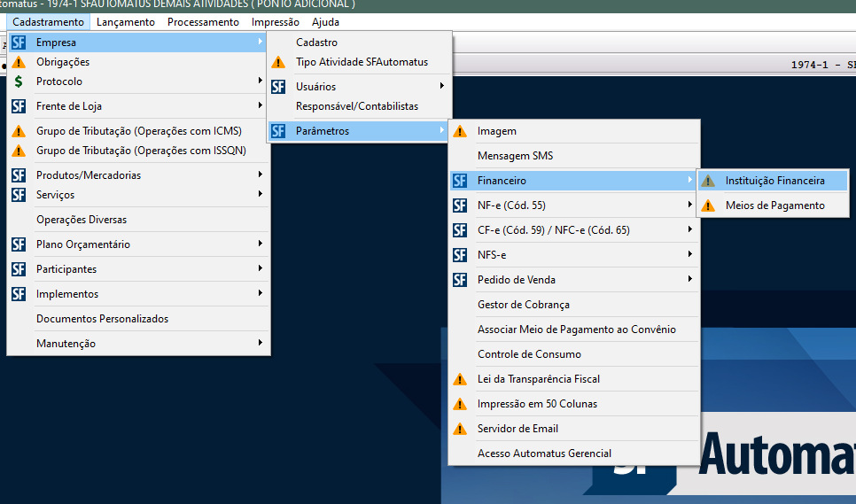
Task: Expand the NF-e (Cód. 55) submenu arrow
Action: [690, 205]
